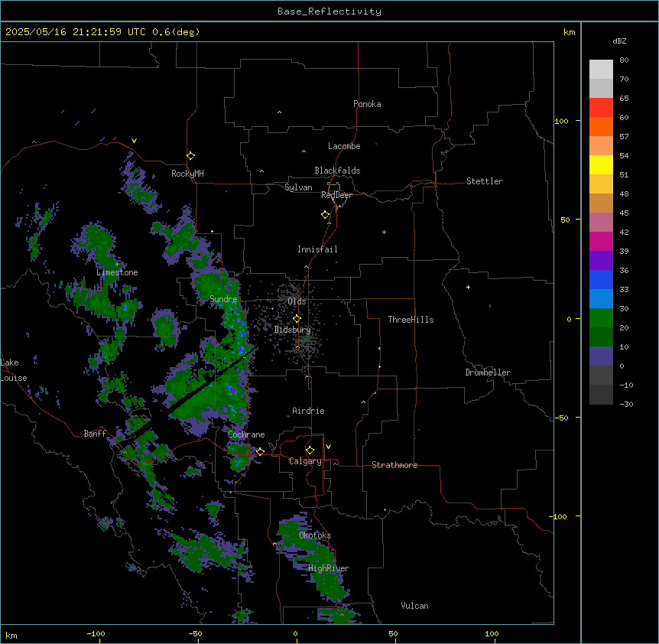The height and width of the screenshot is (644, 659).
Task: Click the yellow diamond marker south of RedDeer
Action: coord(326,215)
